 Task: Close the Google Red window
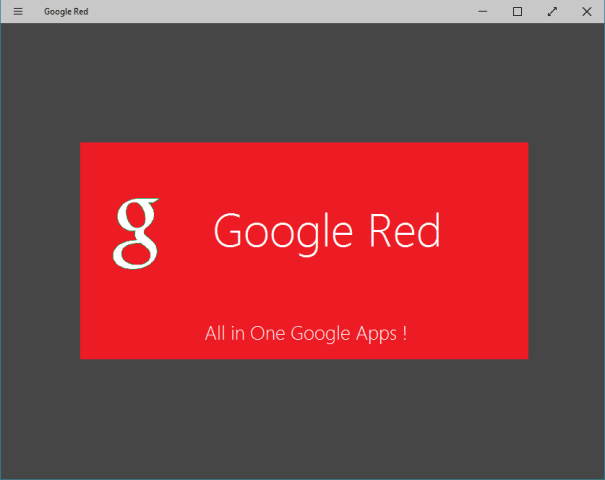pyautogui.click(x=587, y=12)
